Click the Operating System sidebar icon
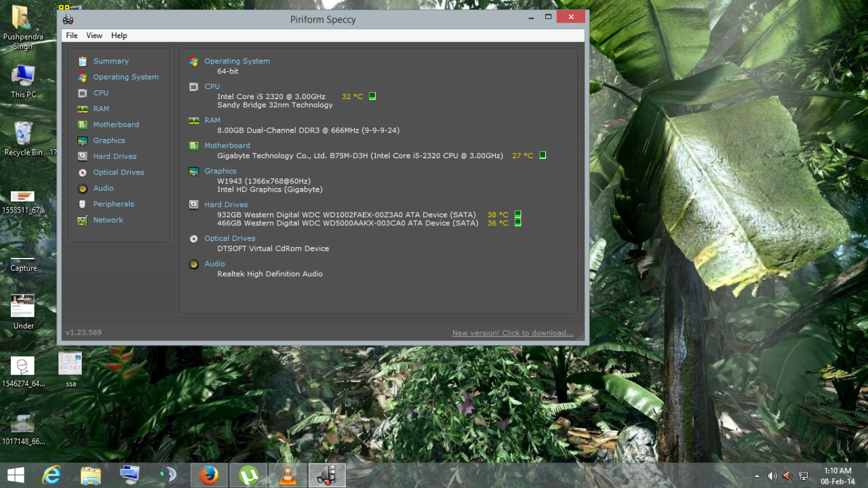Screen dimensions: 868x488 82,77
